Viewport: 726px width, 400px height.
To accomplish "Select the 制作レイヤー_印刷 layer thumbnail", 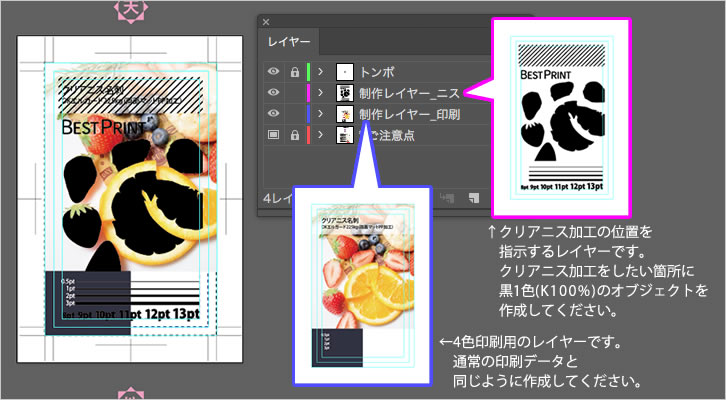I will 344,113.
